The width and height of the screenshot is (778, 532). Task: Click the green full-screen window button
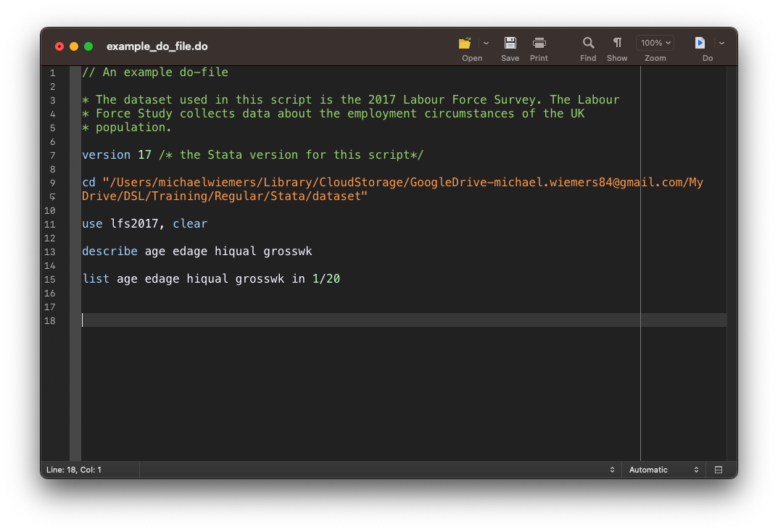(88, 46)
